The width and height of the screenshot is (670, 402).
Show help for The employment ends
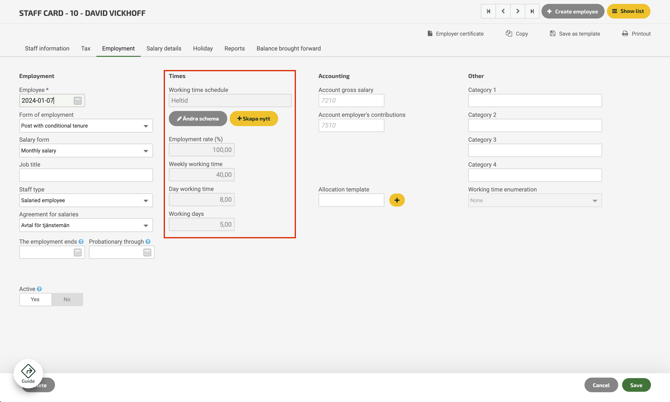pyautogui.click(x=81, y=242)
